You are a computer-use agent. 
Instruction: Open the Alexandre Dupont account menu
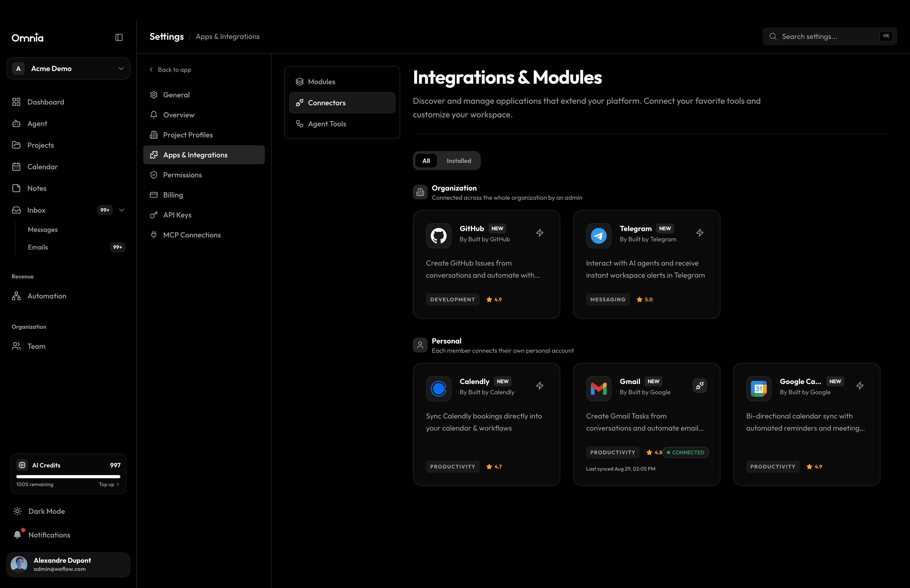(x=68, y=564)
